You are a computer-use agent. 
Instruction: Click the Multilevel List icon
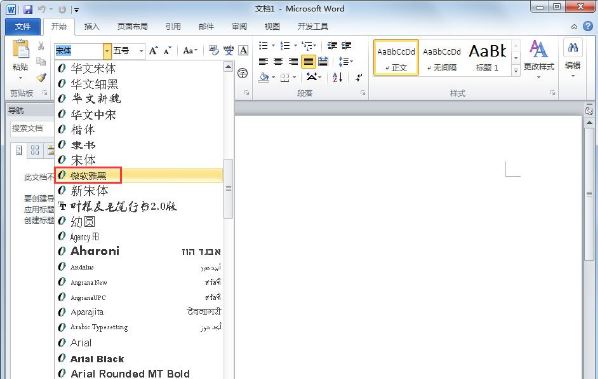tap(307, 46)
